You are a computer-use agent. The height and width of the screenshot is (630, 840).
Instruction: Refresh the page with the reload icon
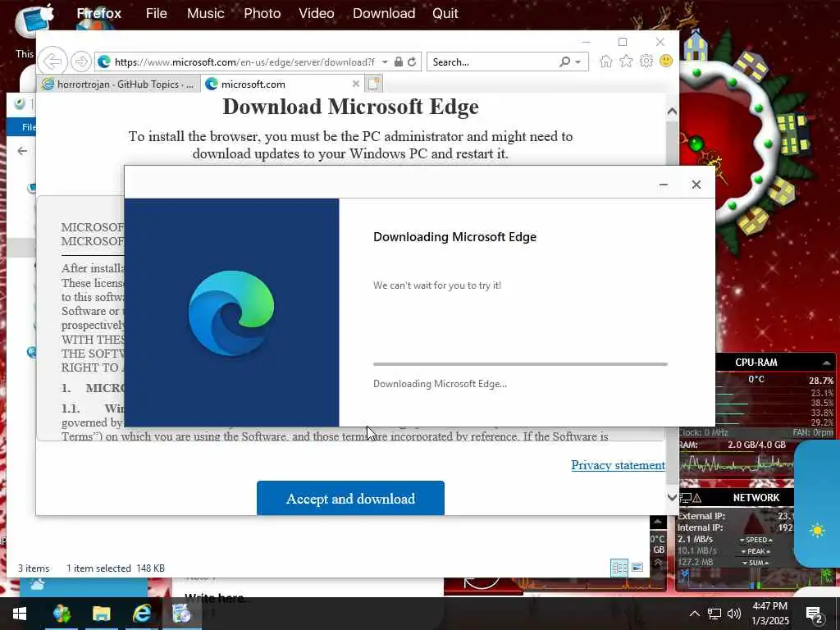point(412,62)
